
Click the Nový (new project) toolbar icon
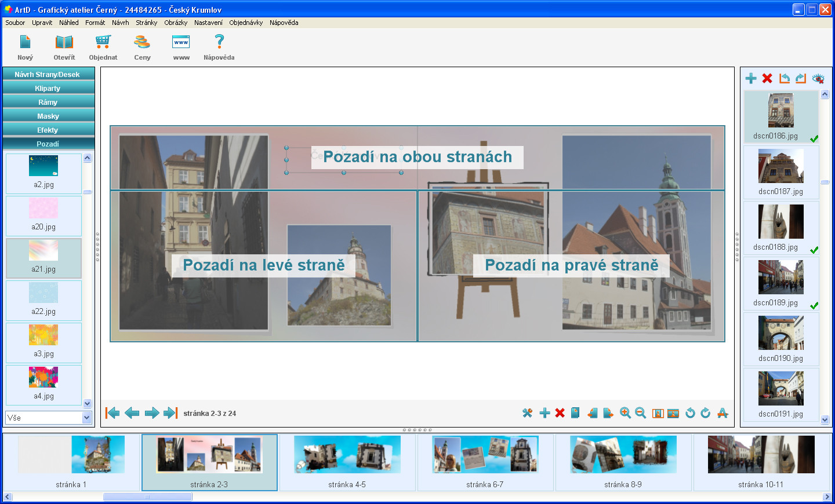25,42
